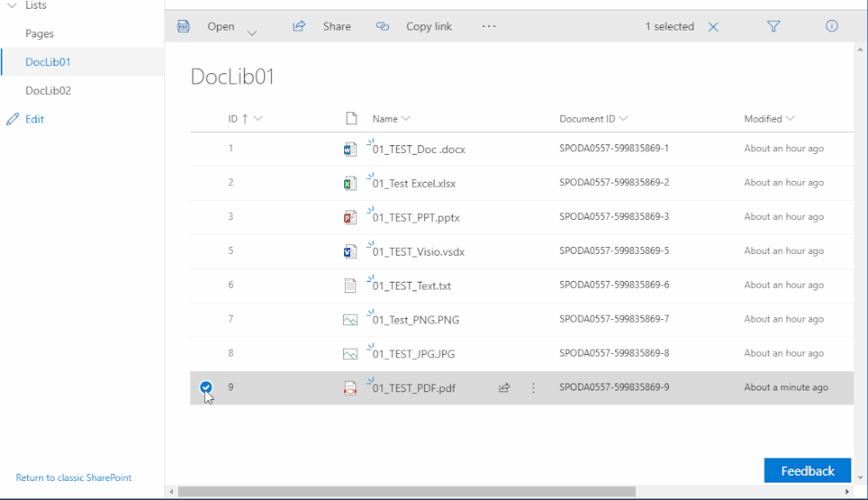Click the Edit pencil icon in sidebar
Viewport: 868px width, 500px height.
click(x=13, y=119)
